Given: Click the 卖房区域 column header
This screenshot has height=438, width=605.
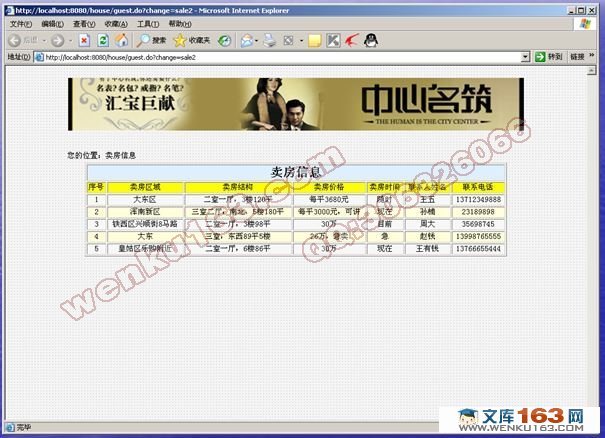Looking at the screenshot, I should click(145, 187).
